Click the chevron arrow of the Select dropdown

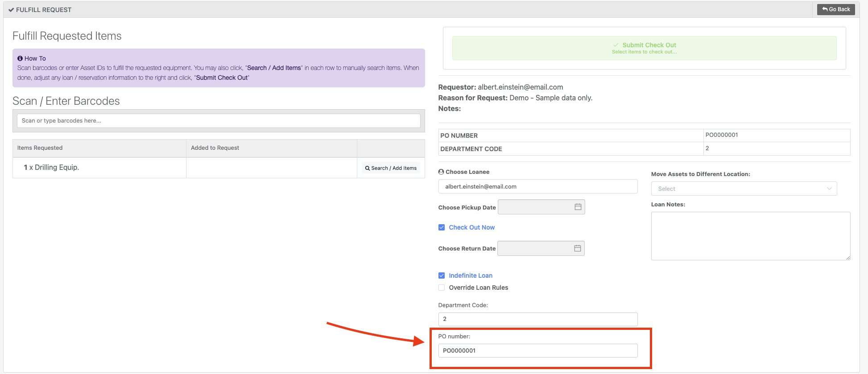pyautogui.click(x=829, y=189)
